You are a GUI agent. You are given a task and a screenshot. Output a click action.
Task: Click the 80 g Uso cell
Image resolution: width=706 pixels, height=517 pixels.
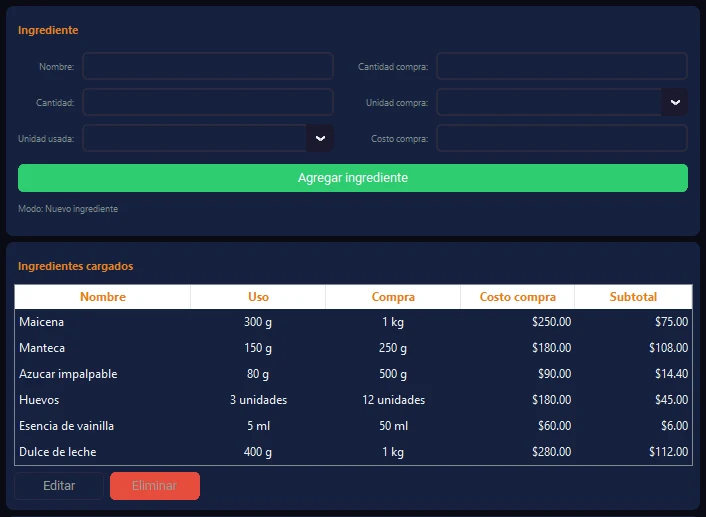pyautogui.click(x=258, y=374)
